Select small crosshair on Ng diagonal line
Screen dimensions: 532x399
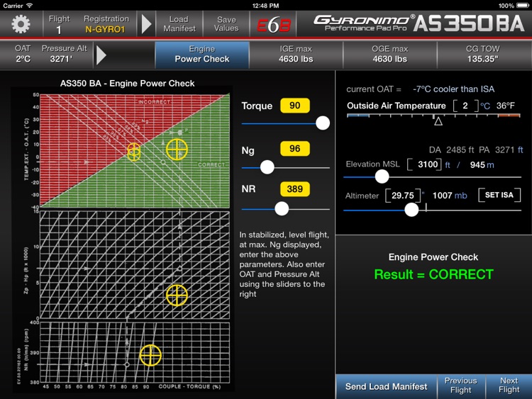click(x=134, y=152)
